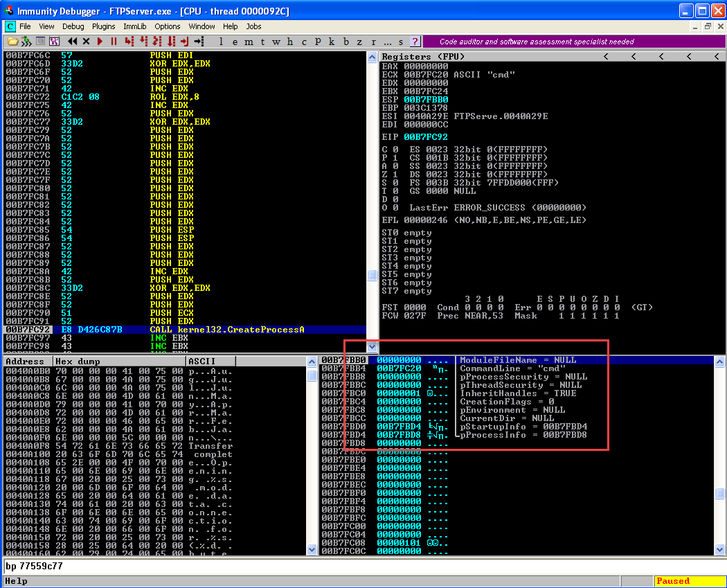Screen dimensions: 727x588
Task: Open the Debug menu
Action: pos(73,26)
